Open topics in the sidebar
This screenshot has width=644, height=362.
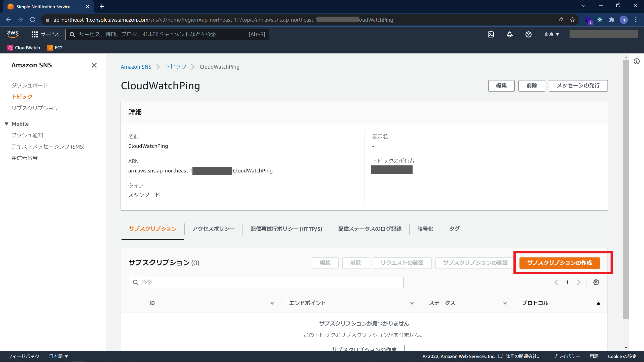[22, 97]
